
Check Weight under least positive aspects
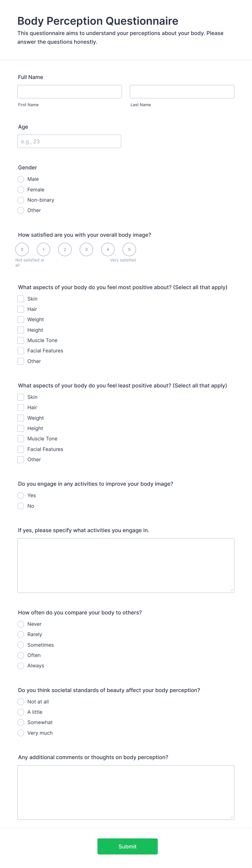pyautogui.click(x=21, y=418)
